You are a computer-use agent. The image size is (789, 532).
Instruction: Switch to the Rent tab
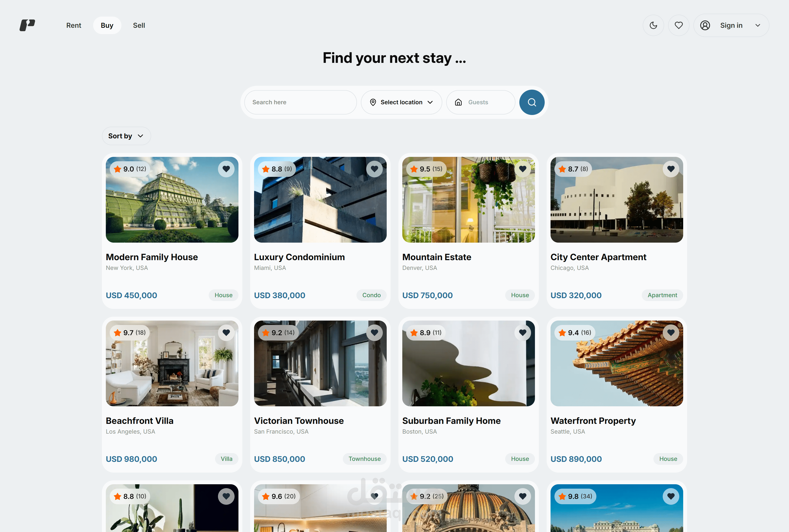pyautogui.click(x=74, y=25)
